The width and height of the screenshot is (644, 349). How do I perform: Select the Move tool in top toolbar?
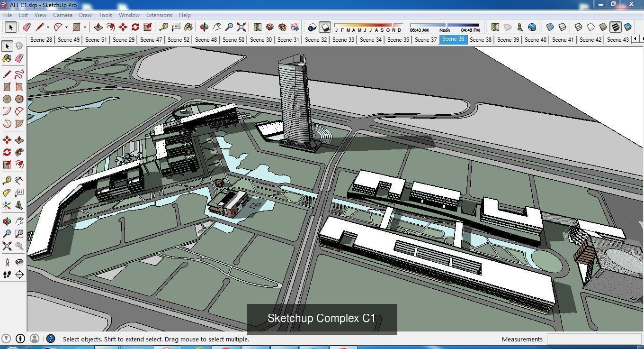click(123, 27)
